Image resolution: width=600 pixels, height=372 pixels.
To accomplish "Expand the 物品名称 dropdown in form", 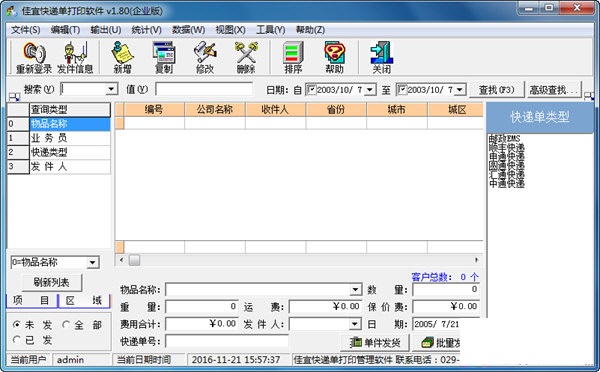I will pos(355,289).
